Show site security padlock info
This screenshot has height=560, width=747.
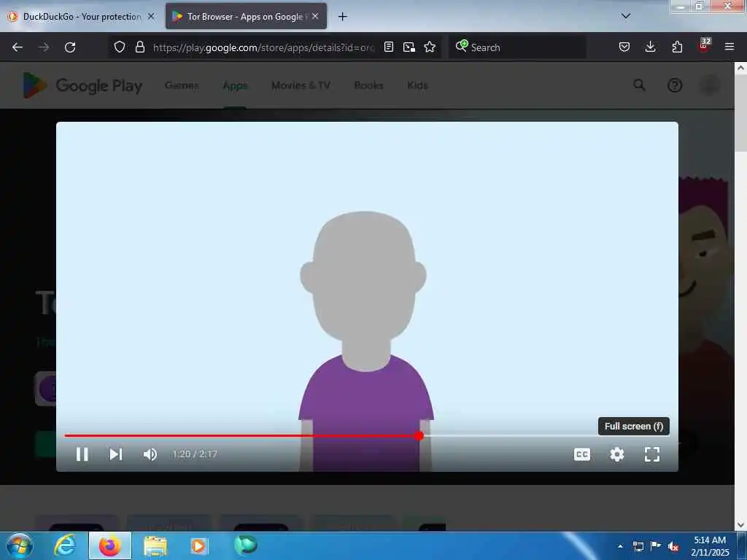(139, 47)
